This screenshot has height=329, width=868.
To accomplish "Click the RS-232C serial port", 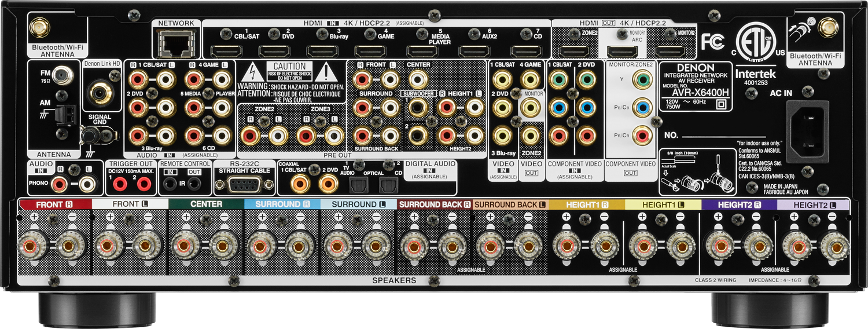I will (x=245, y=184).
